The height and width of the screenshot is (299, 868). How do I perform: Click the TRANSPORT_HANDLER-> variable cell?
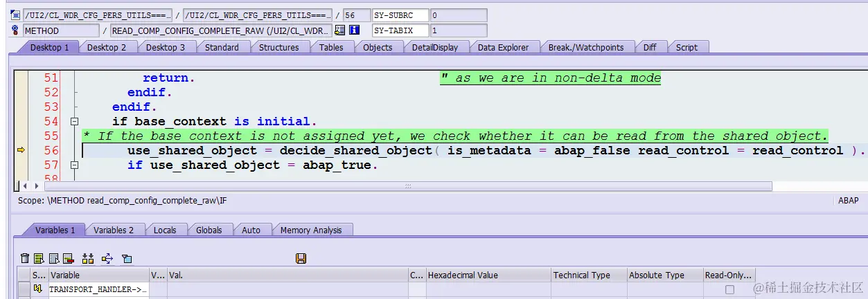98,289
